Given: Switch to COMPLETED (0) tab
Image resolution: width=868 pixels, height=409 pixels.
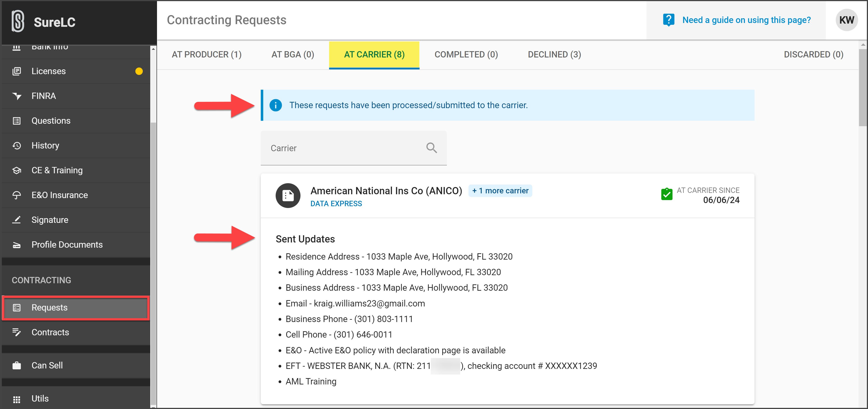Looking at the screenshot, I should [x=466, y=55].
